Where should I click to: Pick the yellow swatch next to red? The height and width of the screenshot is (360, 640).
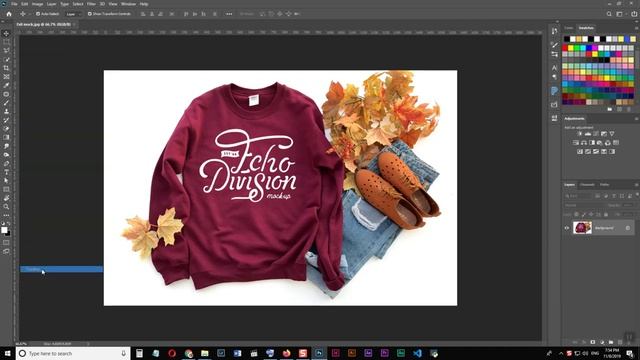click(x=571, y=48)
